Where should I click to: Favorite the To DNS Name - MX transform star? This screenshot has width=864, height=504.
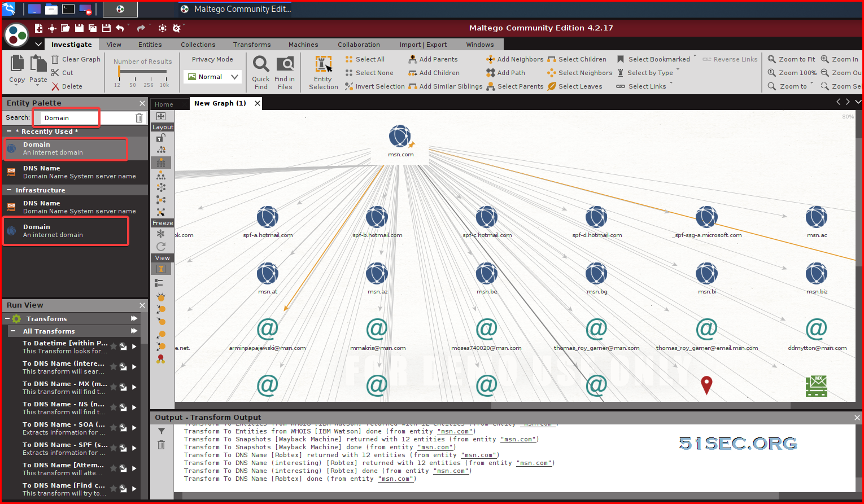tap(114, 387)
